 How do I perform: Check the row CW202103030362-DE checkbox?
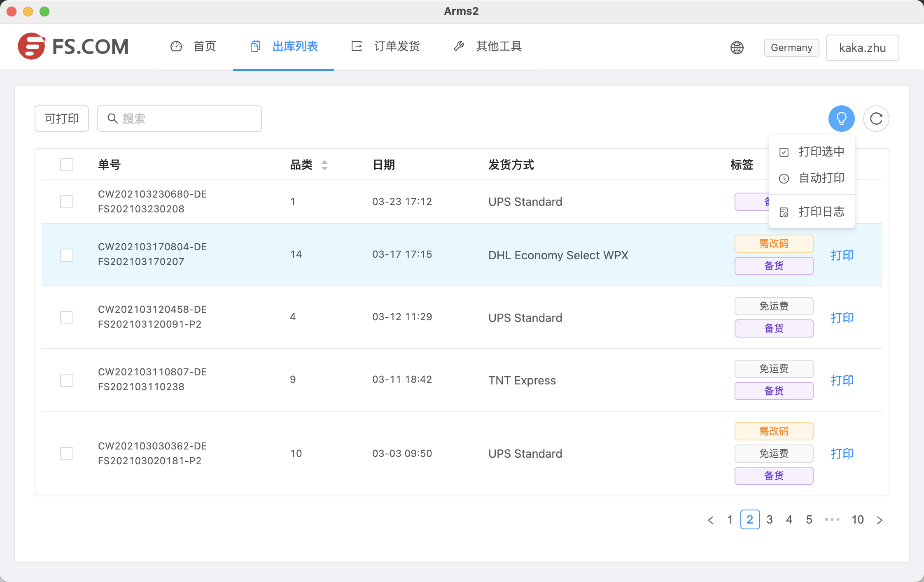[67, 454]
